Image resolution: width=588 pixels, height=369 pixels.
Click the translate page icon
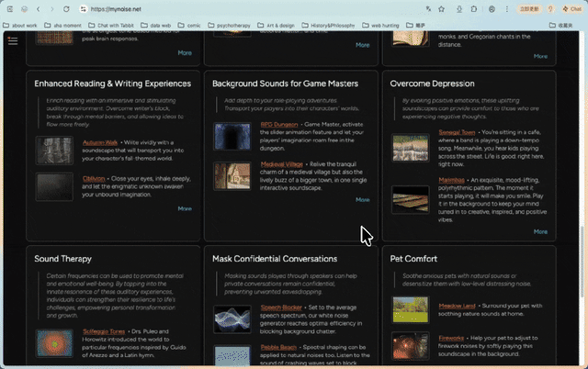coord(428,9)
